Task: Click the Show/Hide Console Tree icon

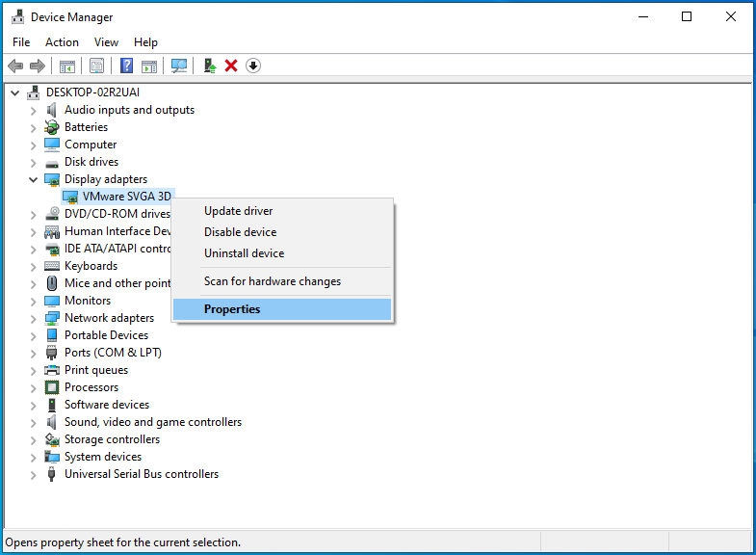Action: point(67,66)
